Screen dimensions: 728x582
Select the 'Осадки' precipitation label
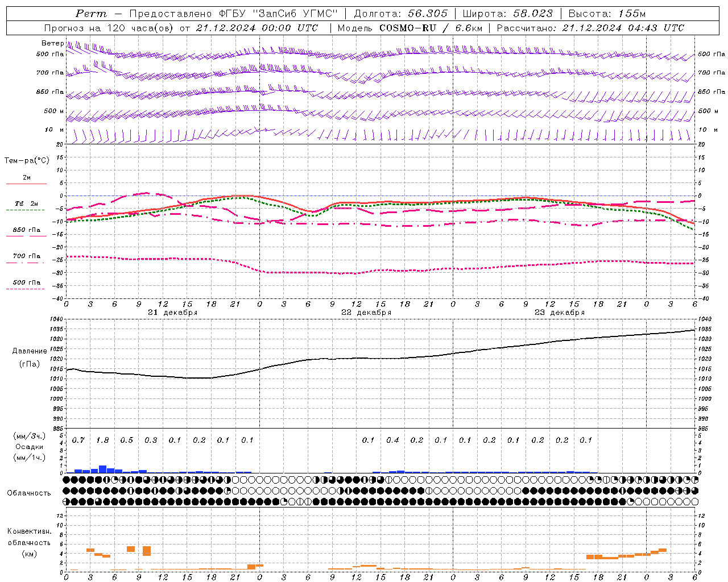point(30,447)
